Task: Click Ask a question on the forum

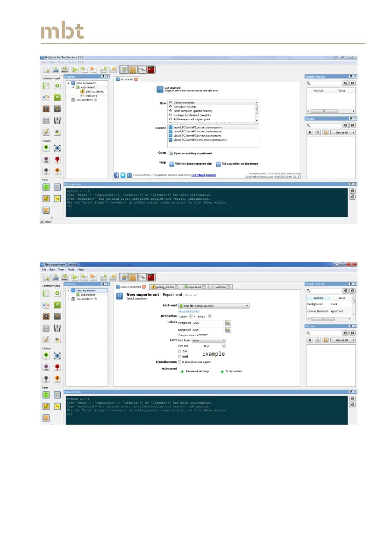Action: 237,164
